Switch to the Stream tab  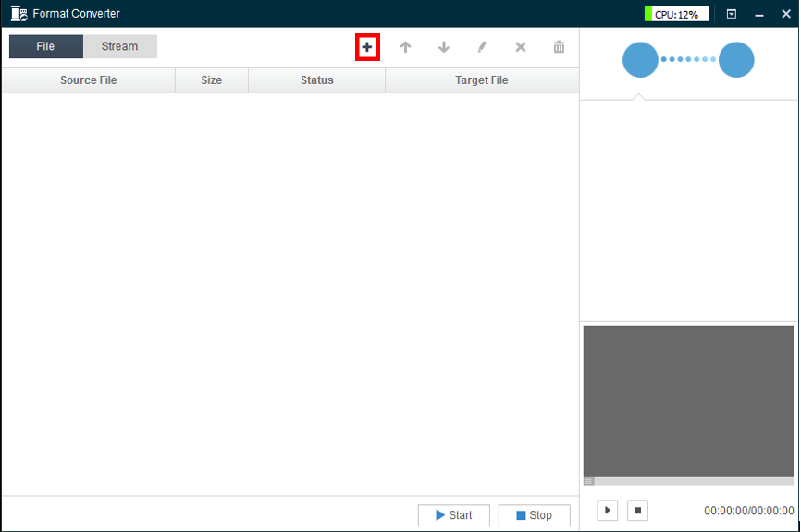pyautogui.click(x=119, y=46)
